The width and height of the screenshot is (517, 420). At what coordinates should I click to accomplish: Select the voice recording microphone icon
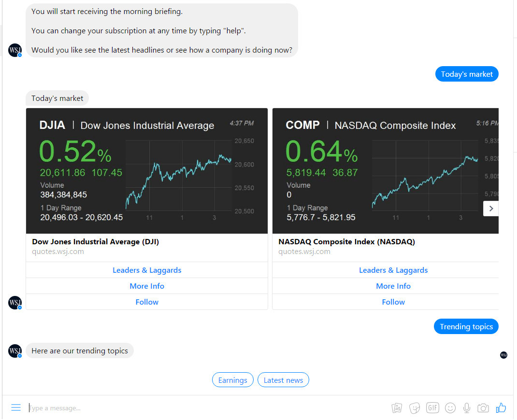[466, 408]
